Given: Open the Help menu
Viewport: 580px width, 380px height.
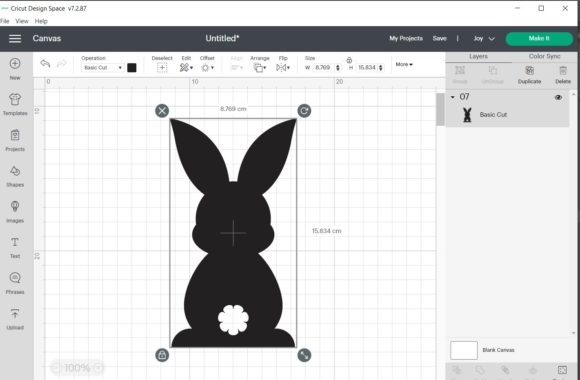Looking at the screenshot, I should click(x=41, y=21).
